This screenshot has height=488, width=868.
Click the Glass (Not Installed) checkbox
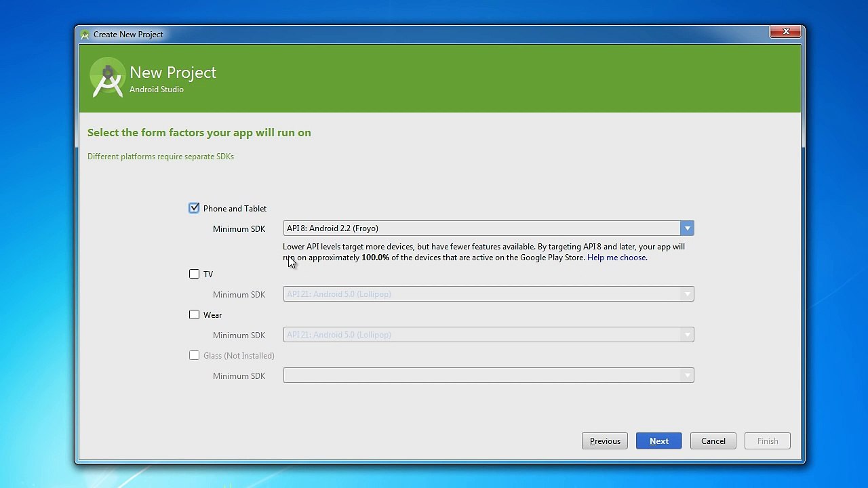(x=194, y=355)
